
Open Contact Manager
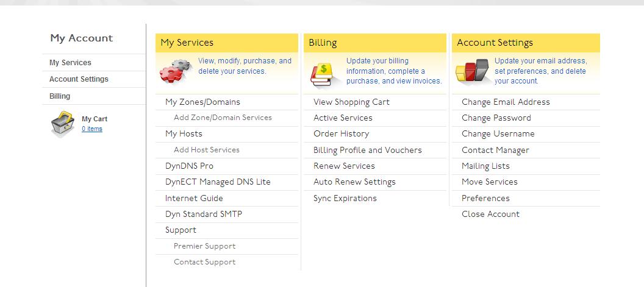point(495,151)
